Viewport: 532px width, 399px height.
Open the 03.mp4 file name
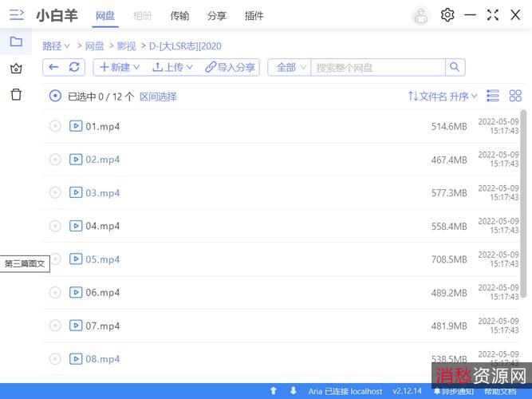102,193
